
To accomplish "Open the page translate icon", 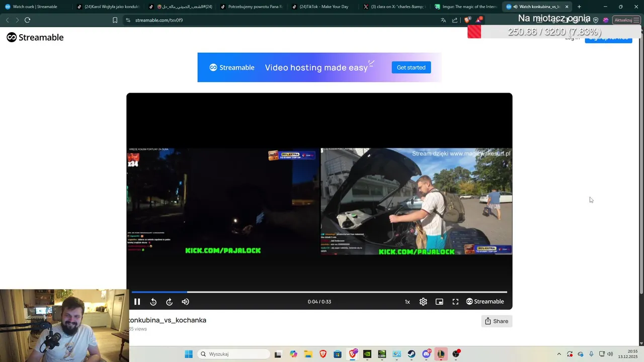I will click(x=443, y=20).
